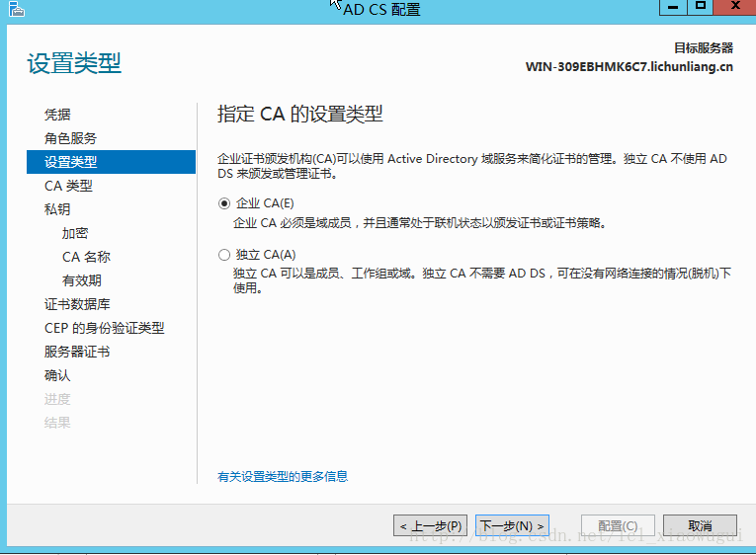This screenshot has height=555, width=756.
Task: Click the AD CS window icon in title bar
Action: click(x=17, y=9)
